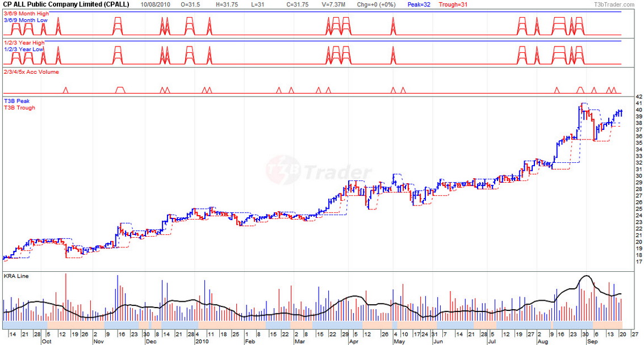Image resolution: width=644 pixels, height=345 pixels.
Task: Select the 3/6/9 Month High legend label
Action: click(26, 14)
